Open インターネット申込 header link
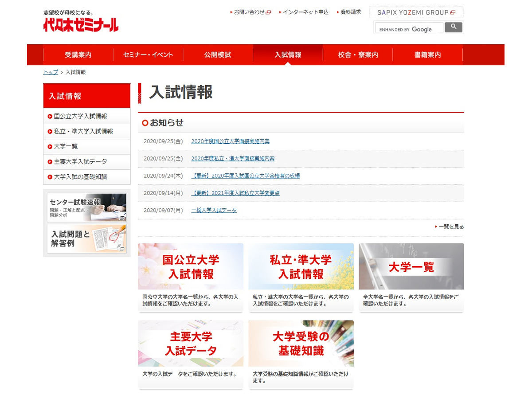Image resolution: width=532 pixels, height=399 pixels. [x=304, y=12]
